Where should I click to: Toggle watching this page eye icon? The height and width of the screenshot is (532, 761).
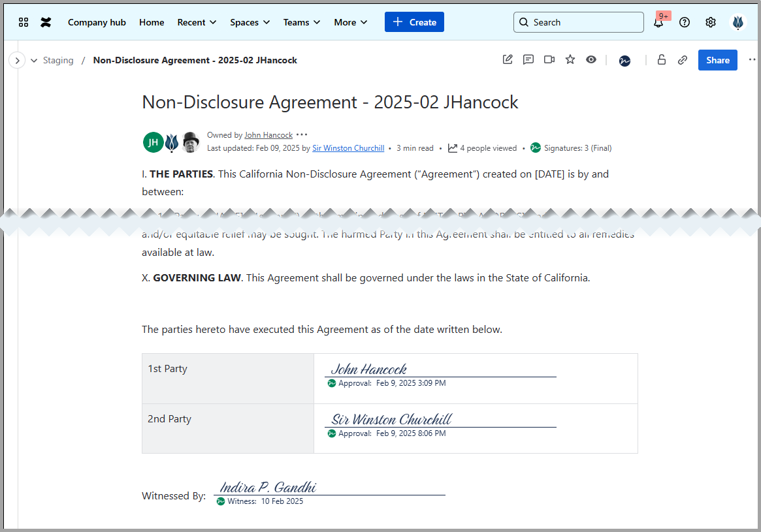point(591,60)
